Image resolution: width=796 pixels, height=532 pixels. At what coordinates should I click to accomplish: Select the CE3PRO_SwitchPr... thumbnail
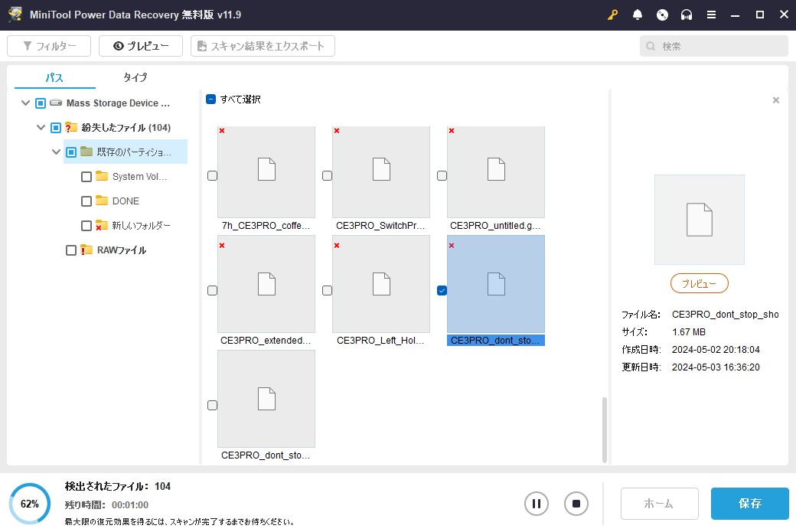(x=380, y=172)
